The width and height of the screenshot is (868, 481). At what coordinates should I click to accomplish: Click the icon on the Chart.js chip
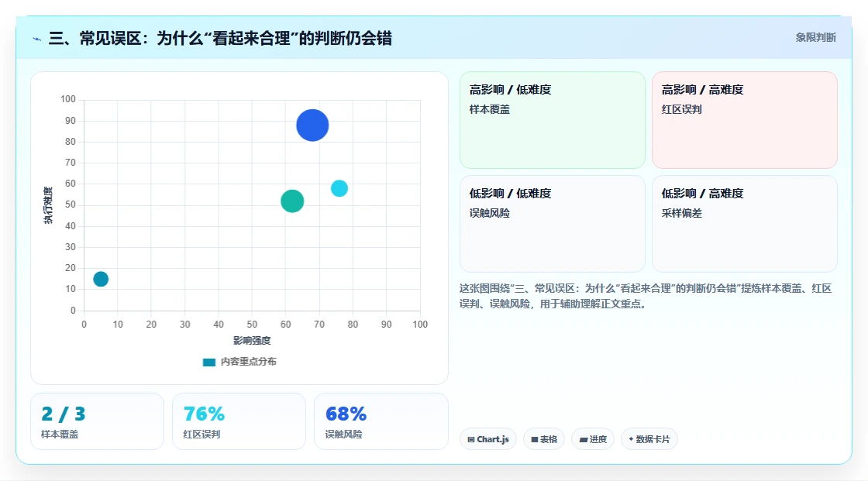pyautogui.click(x=471, y=439)
